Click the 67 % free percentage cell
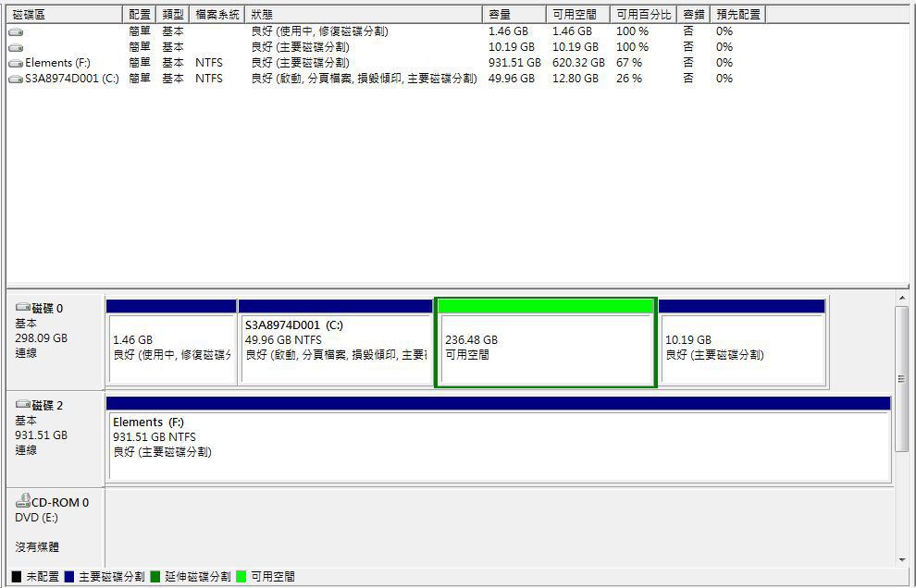This screenshot has height=588, width=916. point(629,63)
